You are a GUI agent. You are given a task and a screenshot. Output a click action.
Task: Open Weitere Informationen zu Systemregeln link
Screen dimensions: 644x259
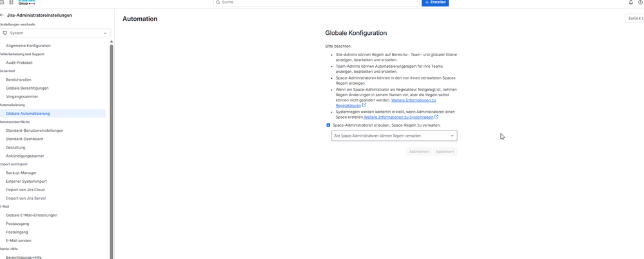point(398,117)
